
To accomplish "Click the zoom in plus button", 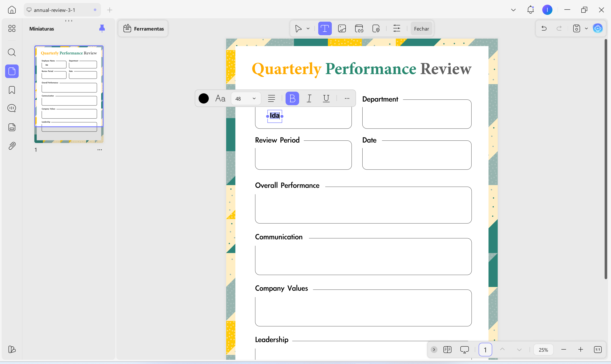I will click(580, 350).
